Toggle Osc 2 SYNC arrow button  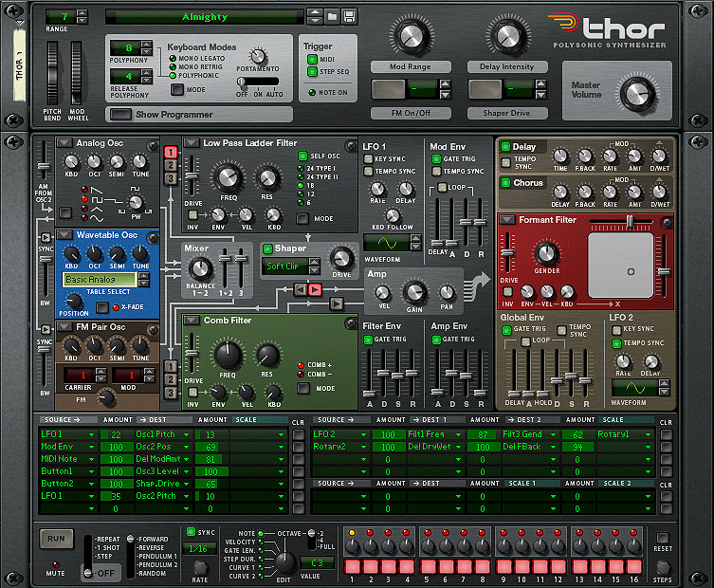(46, 237)
